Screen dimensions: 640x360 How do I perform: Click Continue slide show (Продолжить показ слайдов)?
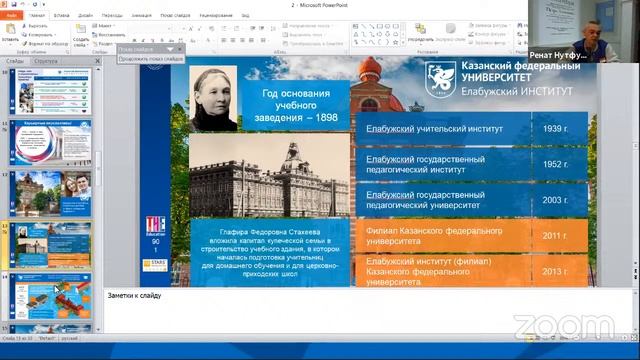(x=151, y=59)
